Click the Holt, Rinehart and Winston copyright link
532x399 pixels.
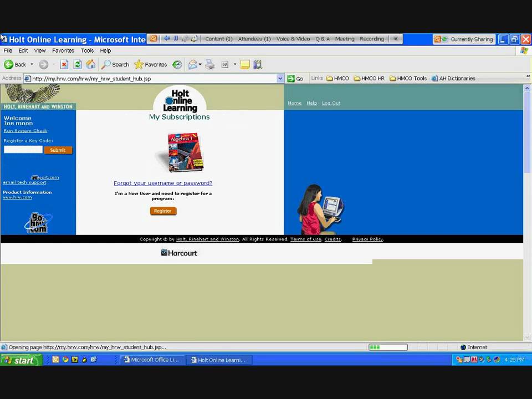(207, 239)
